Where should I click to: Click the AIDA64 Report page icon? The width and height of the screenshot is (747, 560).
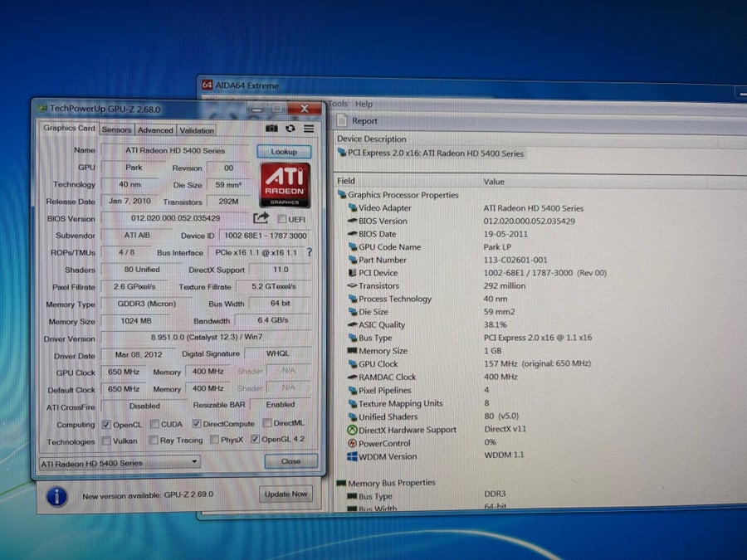[x=342, y=120]
